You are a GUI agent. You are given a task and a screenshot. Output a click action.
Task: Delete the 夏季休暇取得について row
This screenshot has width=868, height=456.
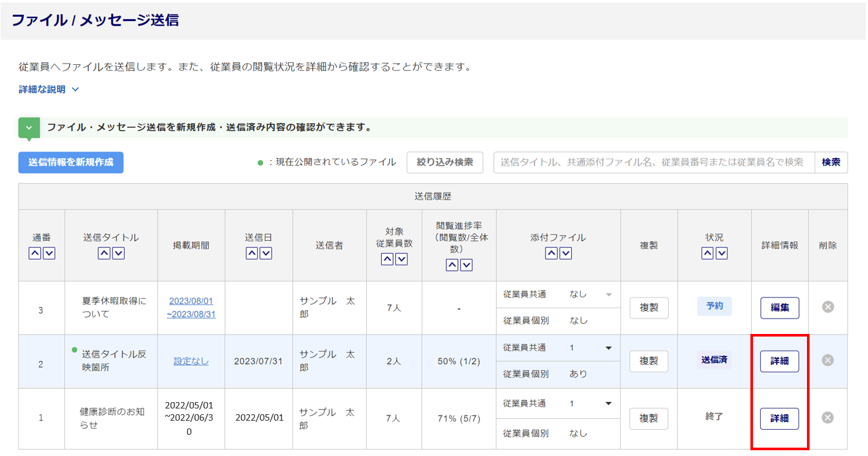coord(828,307)
